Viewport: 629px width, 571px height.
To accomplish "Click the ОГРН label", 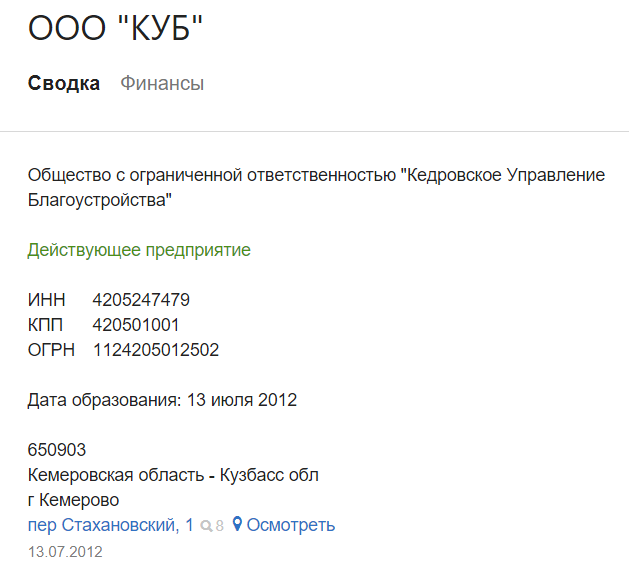I will [51, 350].
